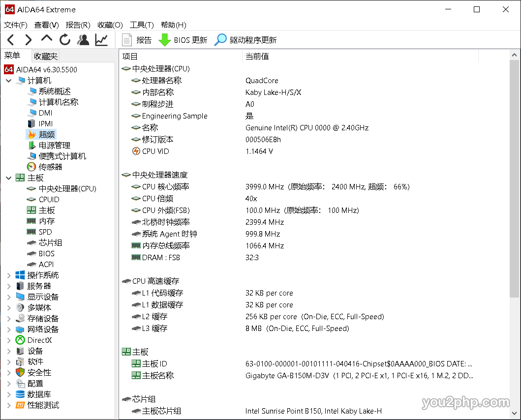Click the SPD memory icon in tree
The height and width of the screenshot is (420, 521).
tap(31, 232)
